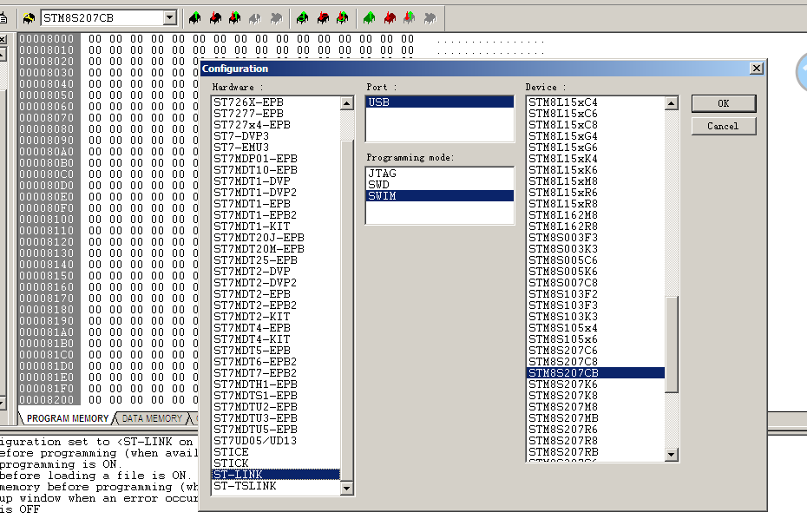Cancel the Configuration dialog
The height and width of the screenshot is (532, 807).
724,126
